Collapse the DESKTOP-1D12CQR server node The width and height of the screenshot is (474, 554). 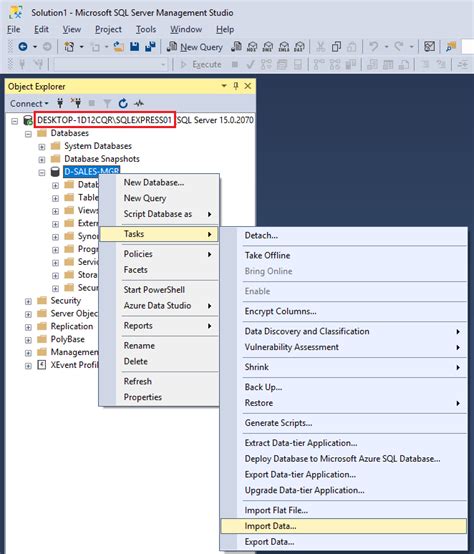coord(14,121)
